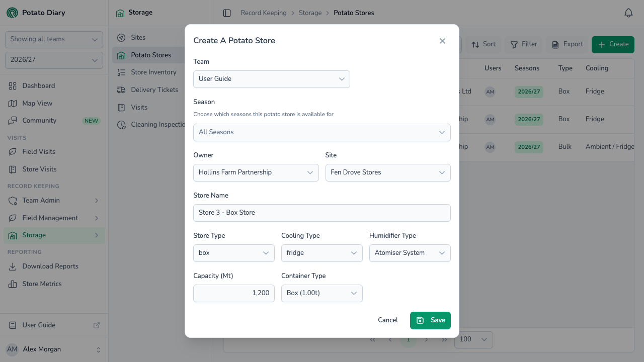644x362 pixels.
Task: Click the Delivery Tickets truck icon
Action: click(x=121, y=90)
